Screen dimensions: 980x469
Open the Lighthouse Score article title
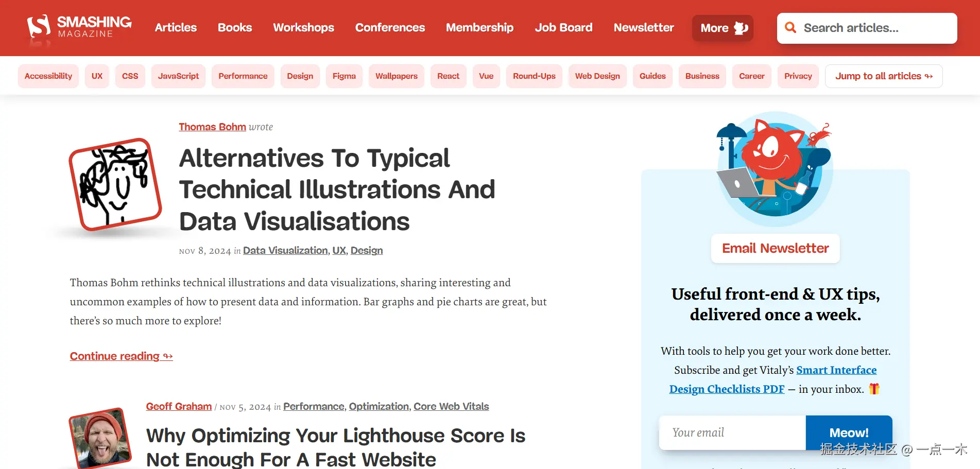point(336,447)
